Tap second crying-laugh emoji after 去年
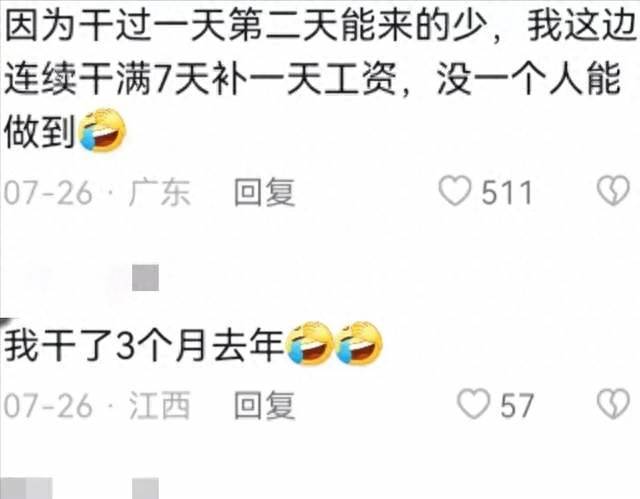Screen dimensions: 640x499 359,343
